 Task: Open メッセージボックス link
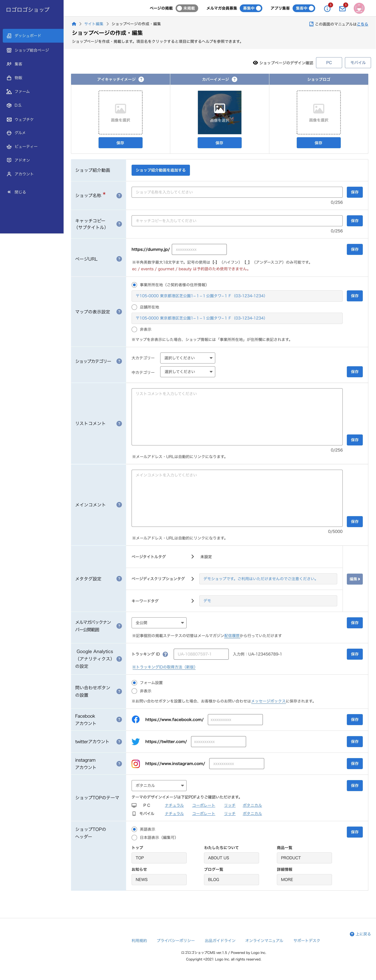(x=268, y=701)
